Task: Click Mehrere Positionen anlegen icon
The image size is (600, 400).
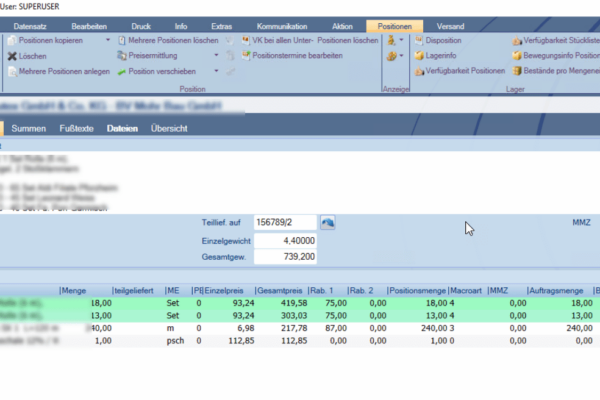Action: click(x=11, y=72)
